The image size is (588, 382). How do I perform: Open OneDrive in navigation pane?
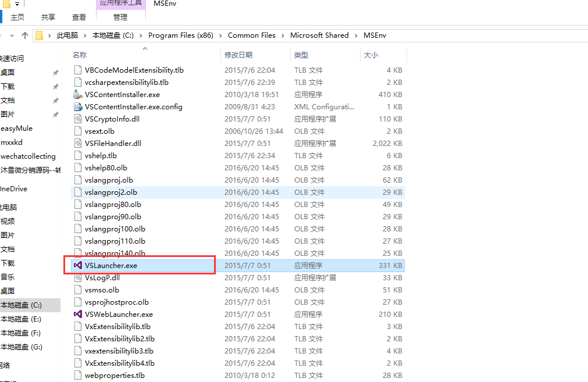tap(14, 189)
